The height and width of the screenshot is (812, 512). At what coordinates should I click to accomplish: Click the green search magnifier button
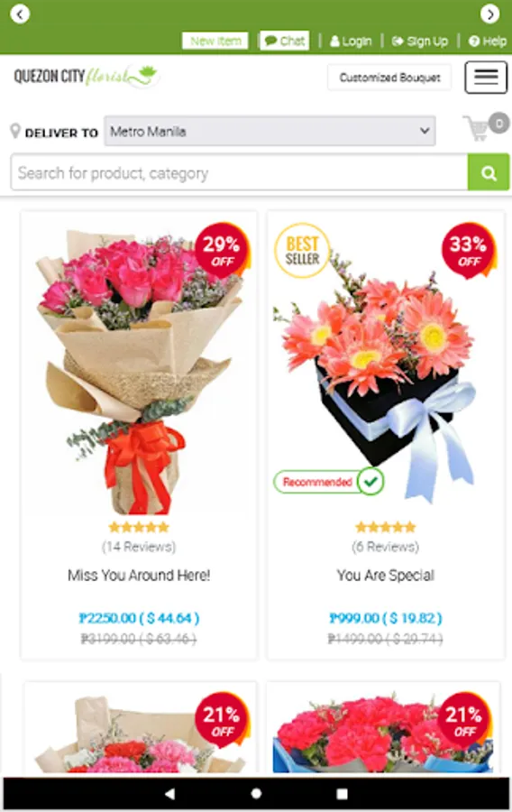click(x=489, y=172)
